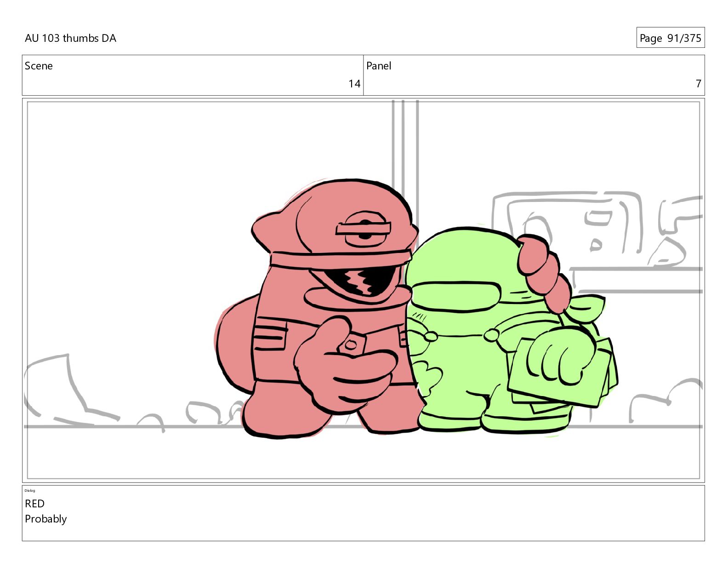This screenshot has height=563, width=728.
Task: Click the panel number '7'
Action: tap(698, 84)
